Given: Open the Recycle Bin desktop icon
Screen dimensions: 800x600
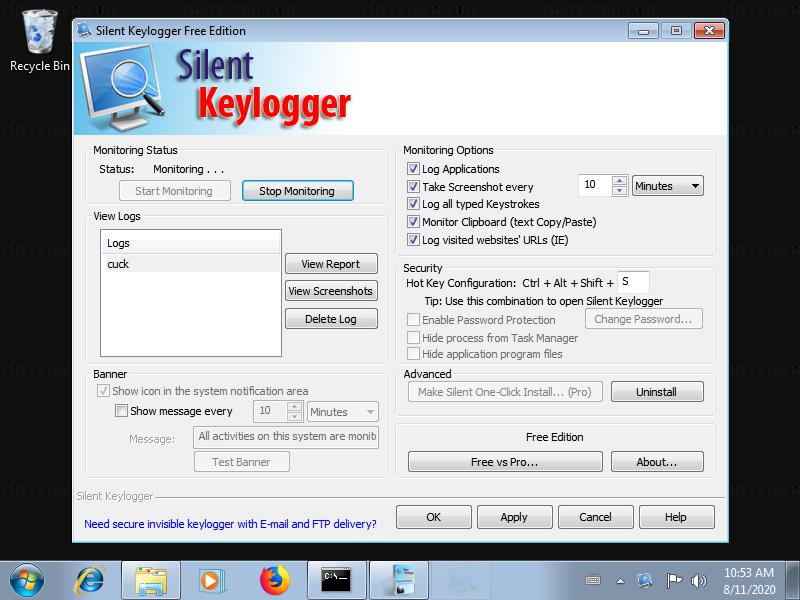Looking at the screenshot, I should coord(39,41).
